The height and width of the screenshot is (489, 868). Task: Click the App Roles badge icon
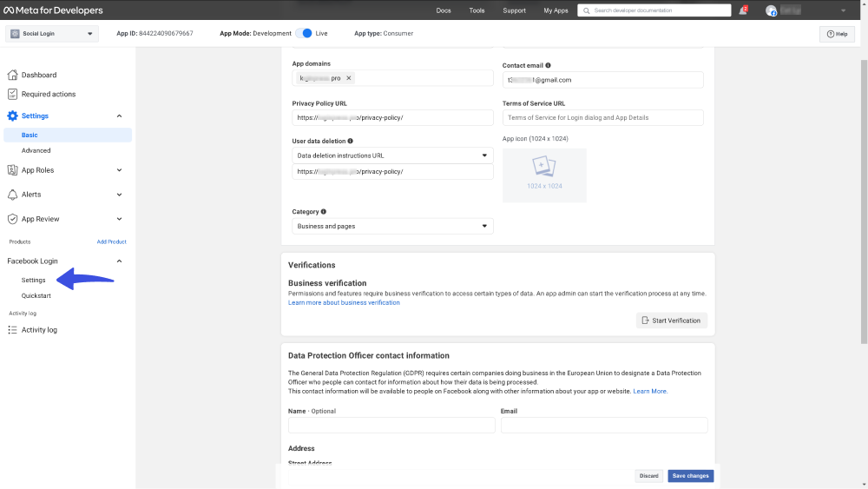[12, 170]
